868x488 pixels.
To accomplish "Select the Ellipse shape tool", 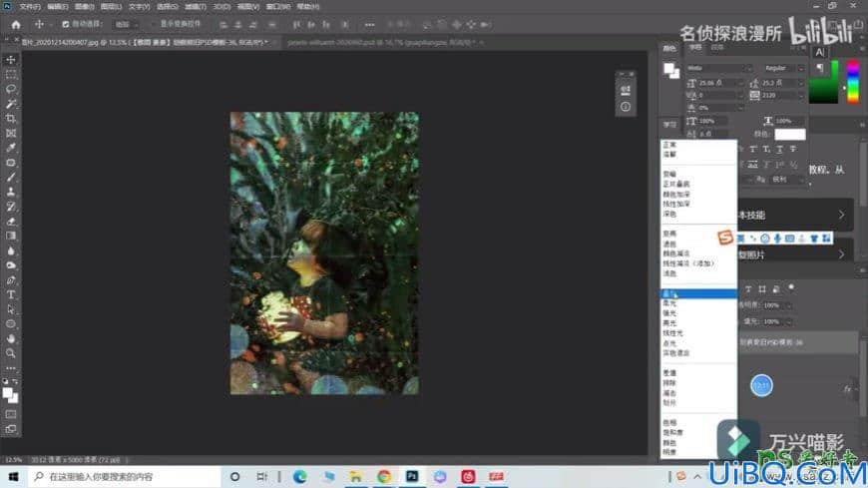I will 11,323.
